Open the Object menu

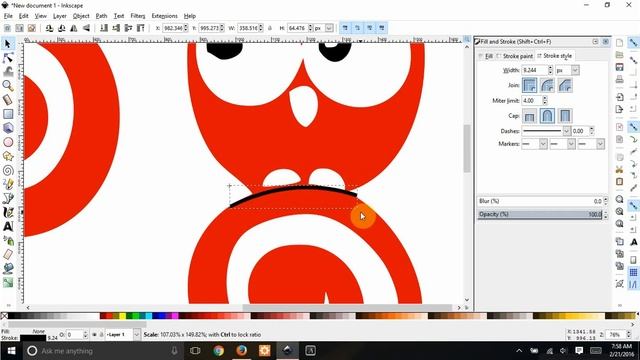[x=81, y=16]
